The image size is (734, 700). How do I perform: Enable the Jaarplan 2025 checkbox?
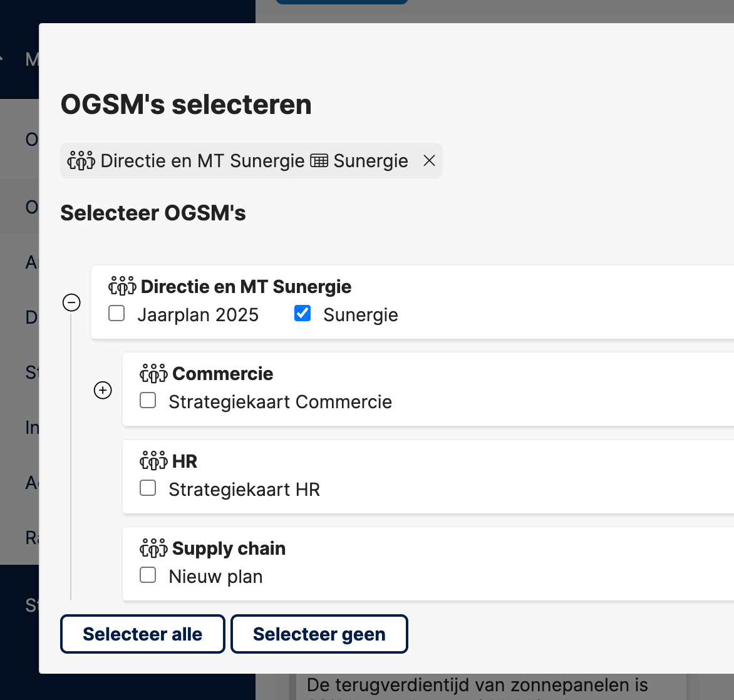[x=116, y=314]
